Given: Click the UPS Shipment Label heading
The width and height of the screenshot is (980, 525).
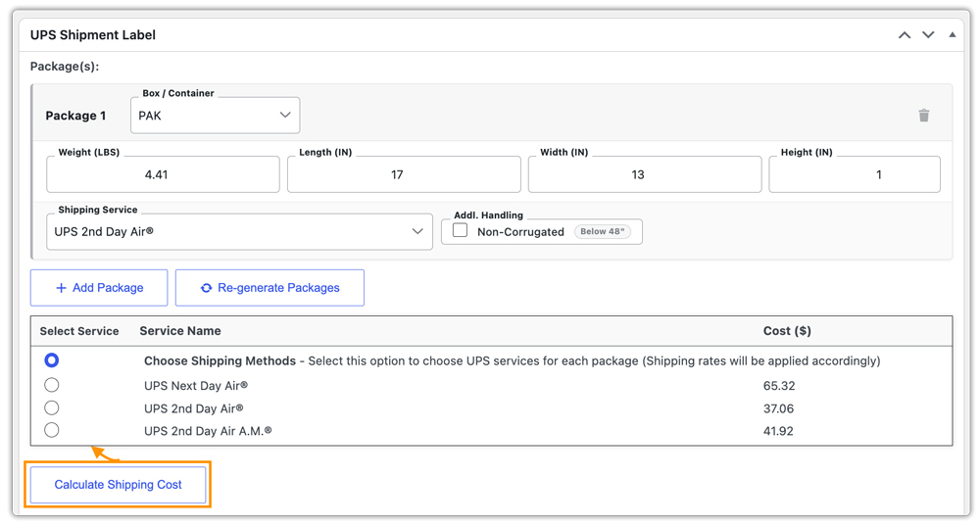Looking at the screenshot, I should pyautogui.click(x=93, y=35).
